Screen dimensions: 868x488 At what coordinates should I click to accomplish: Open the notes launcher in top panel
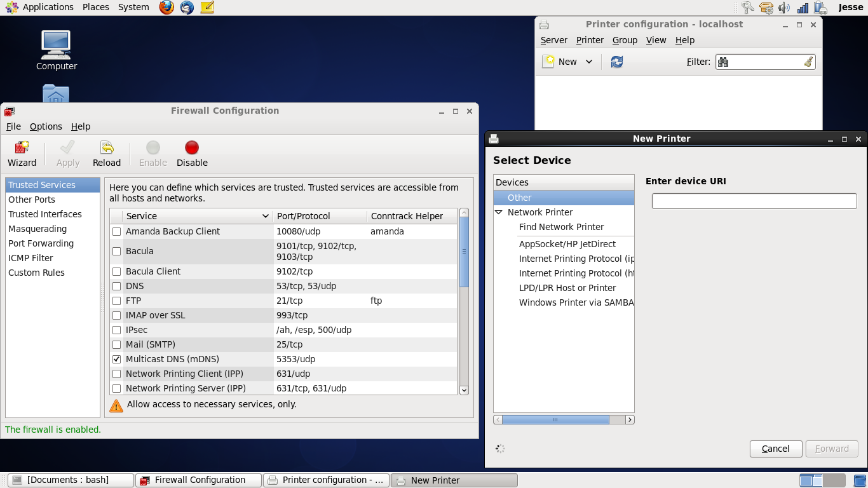point(207,8)
